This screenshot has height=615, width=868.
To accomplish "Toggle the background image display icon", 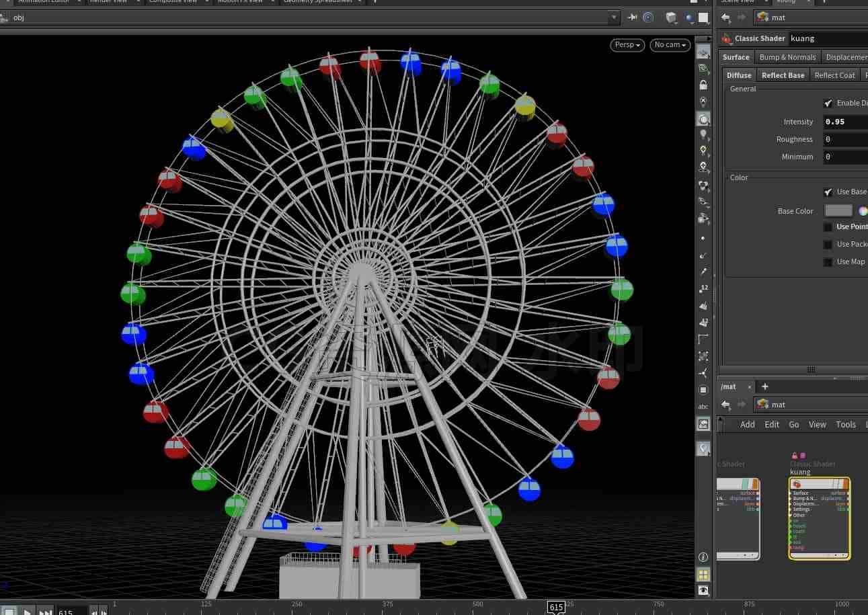I will click(703, 424).
